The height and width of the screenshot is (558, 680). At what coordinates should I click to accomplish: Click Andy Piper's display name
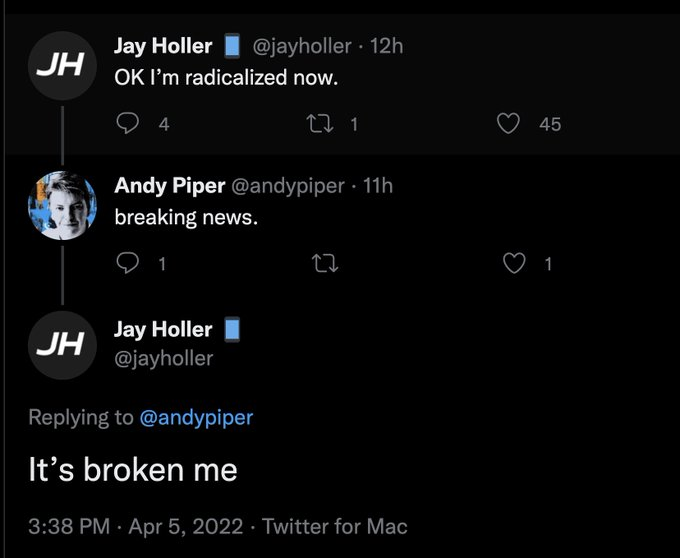point(169,185)
